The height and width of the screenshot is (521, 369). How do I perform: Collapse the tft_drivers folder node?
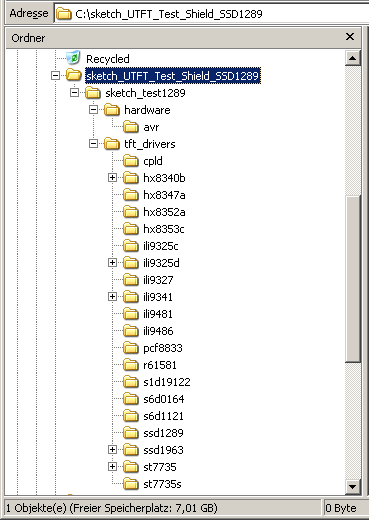(x=93, y=144)
